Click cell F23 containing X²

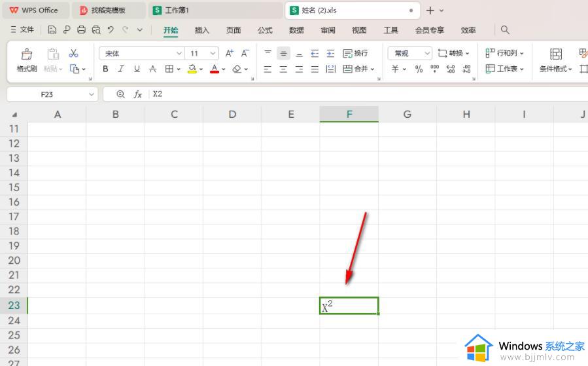click(x=349, y=306)
